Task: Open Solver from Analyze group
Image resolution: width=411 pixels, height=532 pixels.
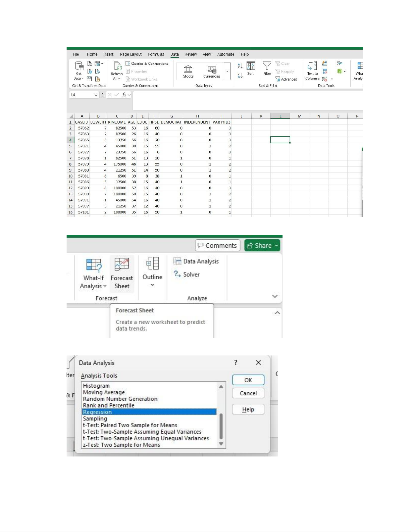Action: click(x=187, y=274)
